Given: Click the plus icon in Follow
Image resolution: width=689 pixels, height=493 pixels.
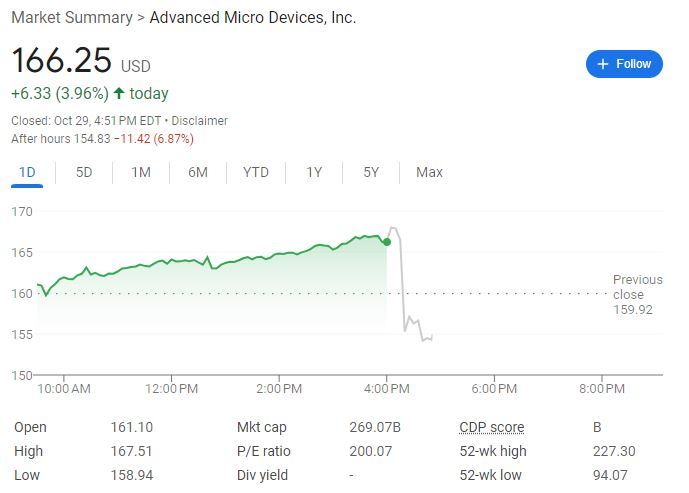Looking at the screenshot, I should (603, 64).
